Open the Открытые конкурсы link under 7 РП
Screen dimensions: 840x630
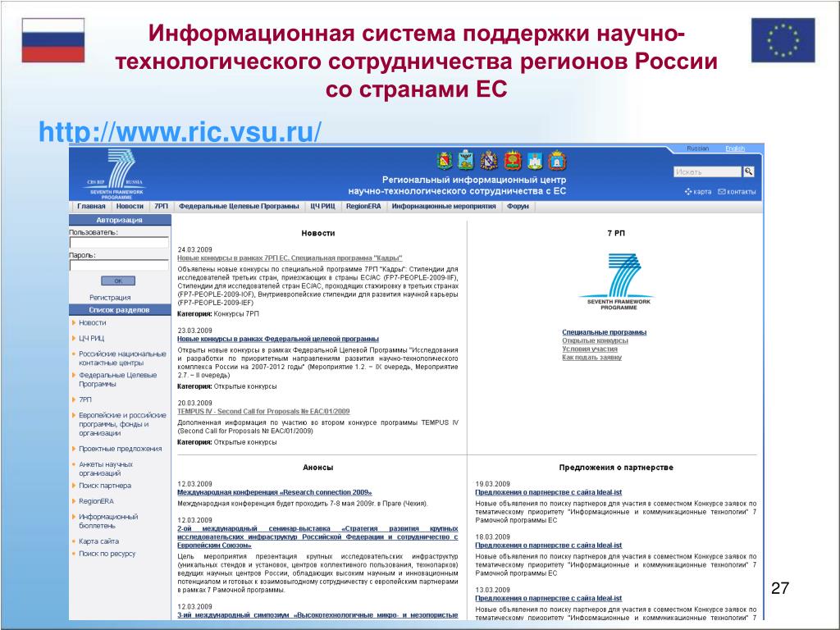point(596,340)
